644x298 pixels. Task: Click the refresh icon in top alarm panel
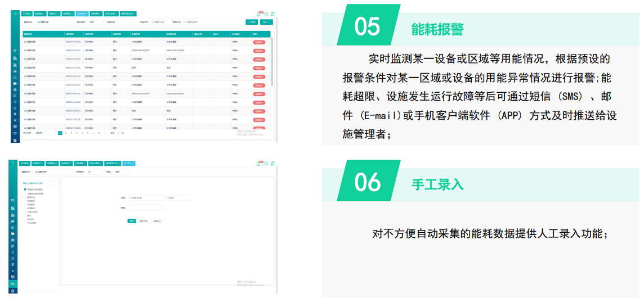click(x=272, y=13)
